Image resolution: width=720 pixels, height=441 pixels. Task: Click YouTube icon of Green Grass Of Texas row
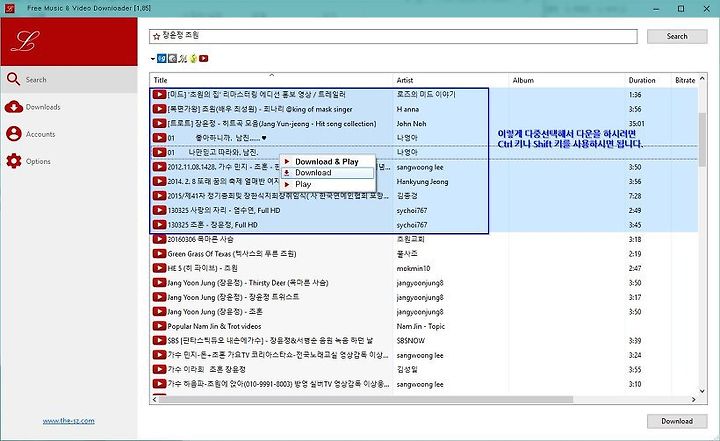tap(159, 254)
